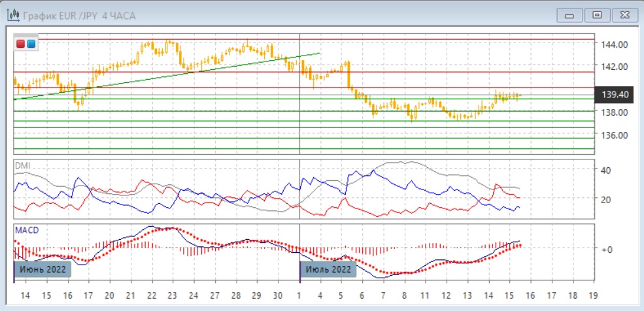
Task: Click date 23 on the time axis
Action: coord(172,295)
